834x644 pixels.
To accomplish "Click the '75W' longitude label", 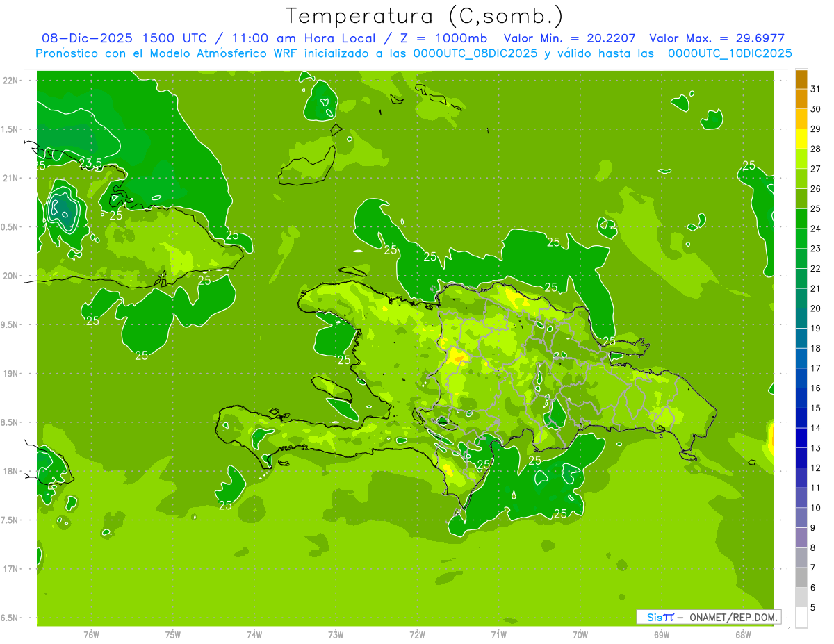I will (172, 634).
